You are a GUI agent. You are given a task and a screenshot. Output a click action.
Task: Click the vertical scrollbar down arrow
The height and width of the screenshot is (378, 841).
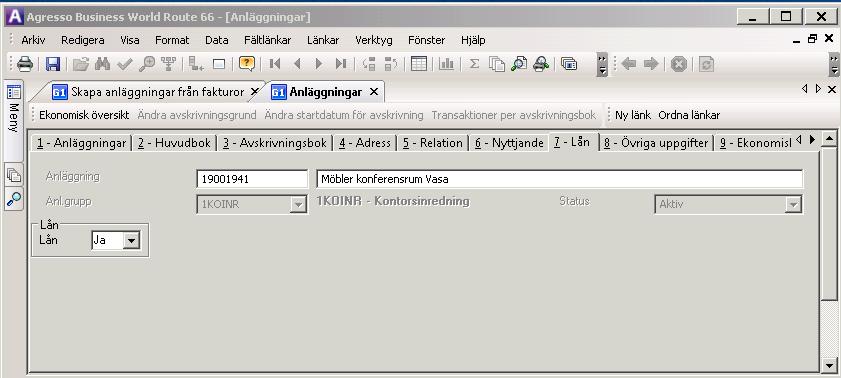click(829, 365)
